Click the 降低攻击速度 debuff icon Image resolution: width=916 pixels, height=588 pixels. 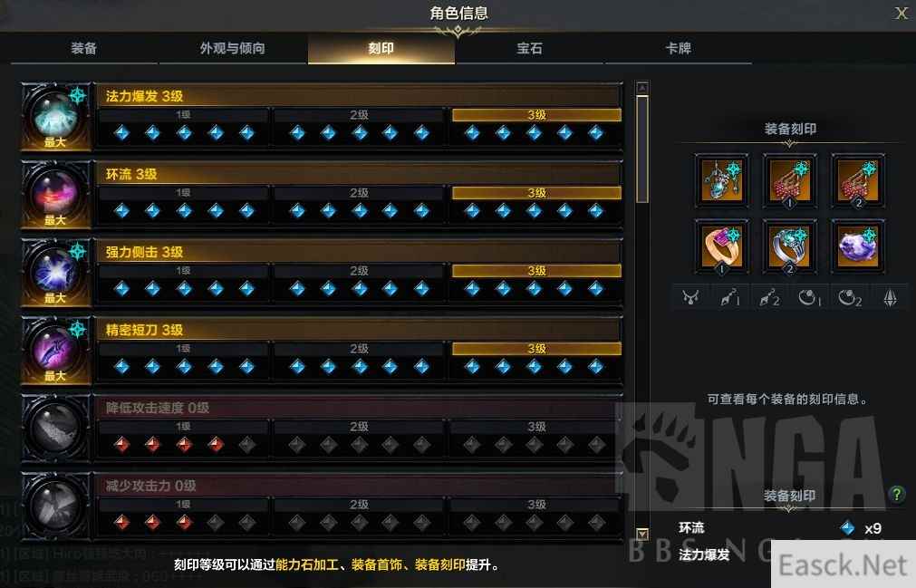56,428
